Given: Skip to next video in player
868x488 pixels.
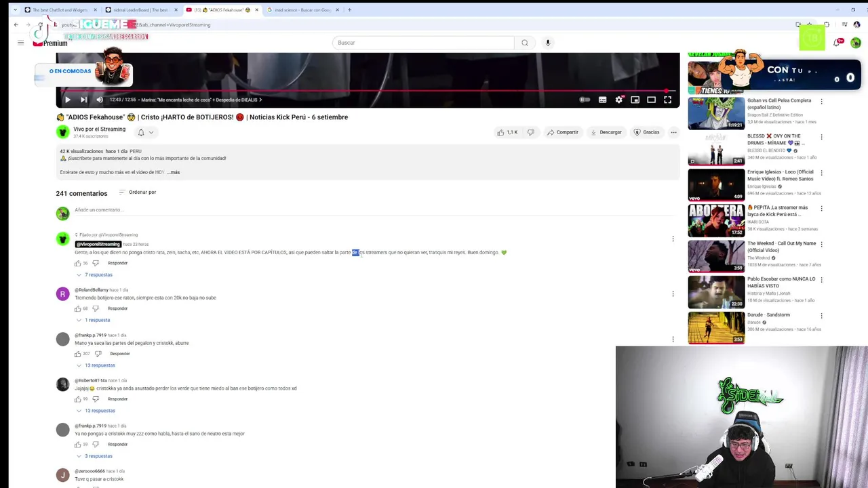Looking at the screenshot, I should 83,100.
